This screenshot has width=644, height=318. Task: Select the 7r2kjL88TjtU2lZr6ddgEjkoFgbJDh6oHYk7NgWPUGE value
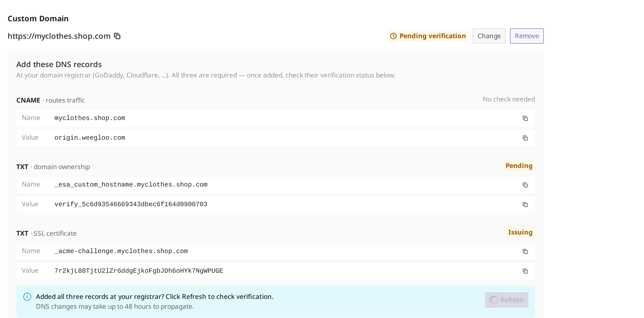click(139, 271)
